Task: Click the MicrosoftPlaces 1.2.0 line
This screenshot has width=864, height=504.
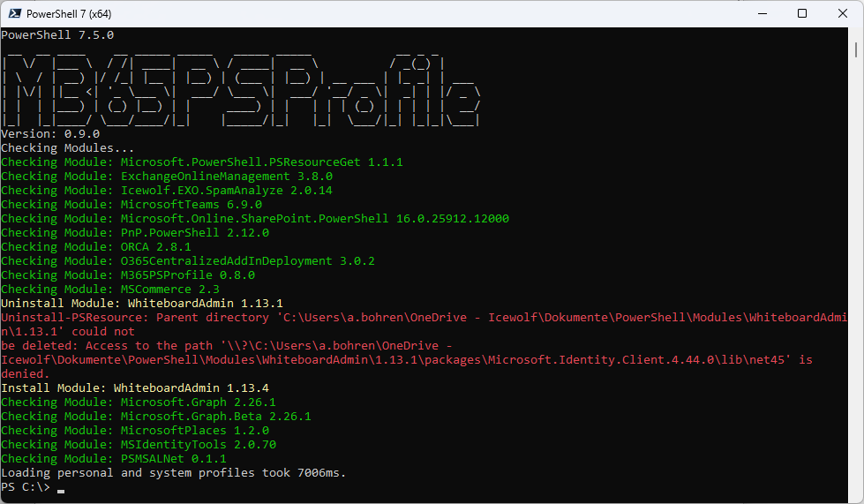Action: [135, 431]
